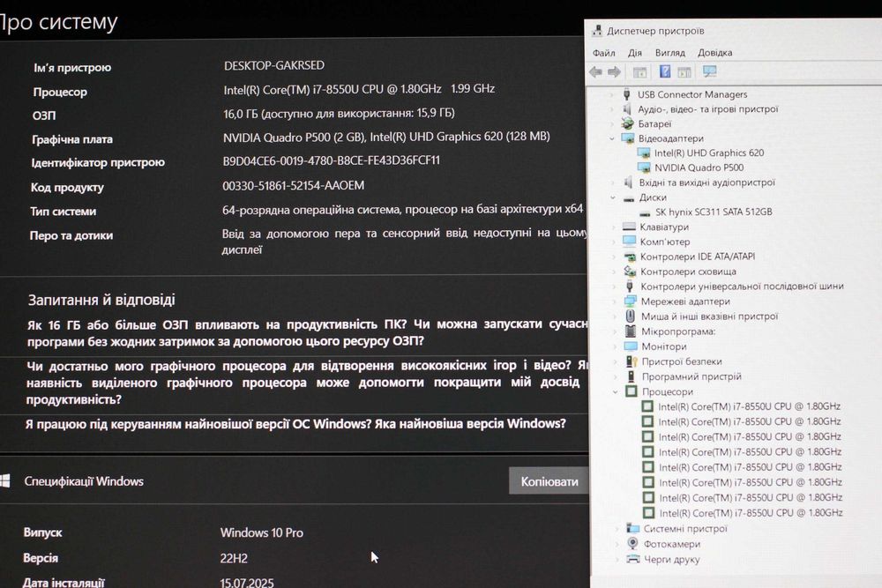This screenshot has height=588, width=882.
Task: Select the Відеоадаптери label in device tree
Action: click(670, 138)
